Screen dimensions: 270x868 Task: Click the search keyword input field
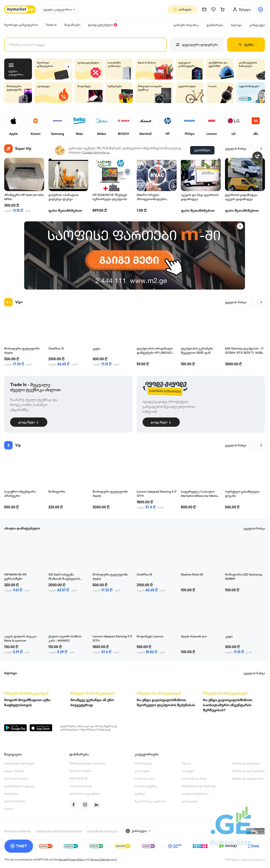click(x=85, y=45)
